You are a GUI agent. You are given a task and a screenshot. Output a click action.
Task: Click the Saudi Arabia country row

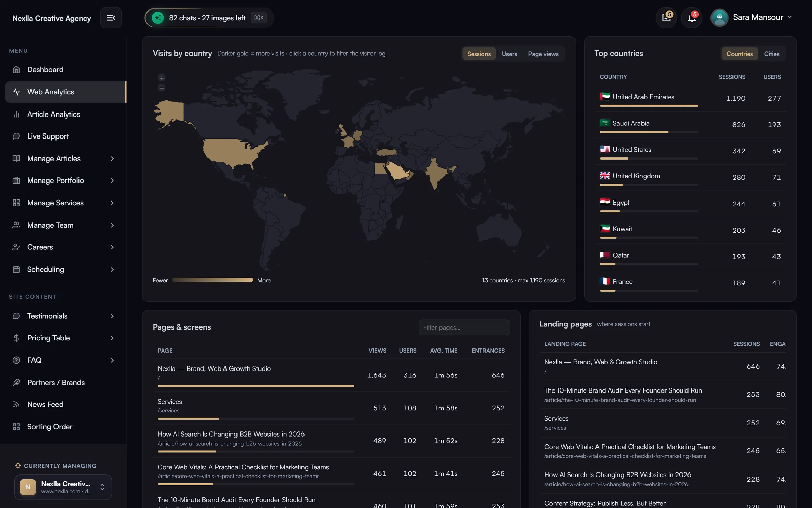[690, 125]
